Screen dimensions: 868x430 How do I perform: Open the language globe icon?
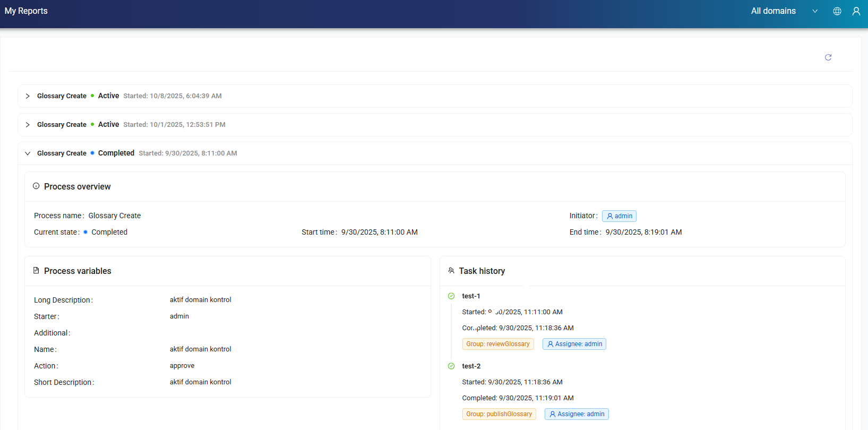click(x=837, y=11)
